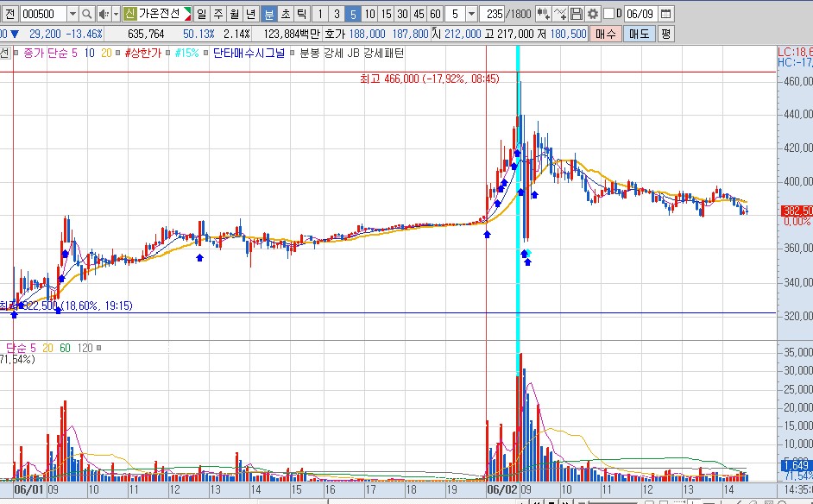Click the 저 180,500 low price
This screenshot has width=813, height=504.
562,35
